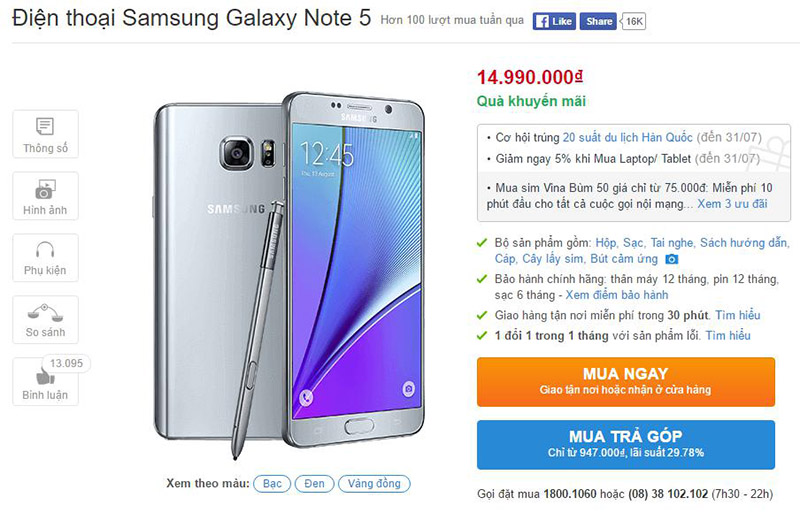Click the blue MUA TRẢ GÓP button
800x513 pixels.
tap(626, 445)
